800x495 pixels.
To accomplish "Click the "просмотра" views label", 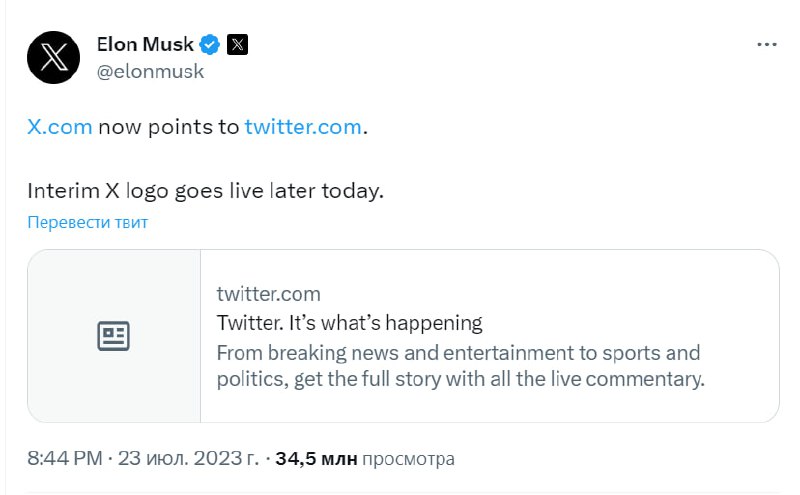I will pos(408,459).
